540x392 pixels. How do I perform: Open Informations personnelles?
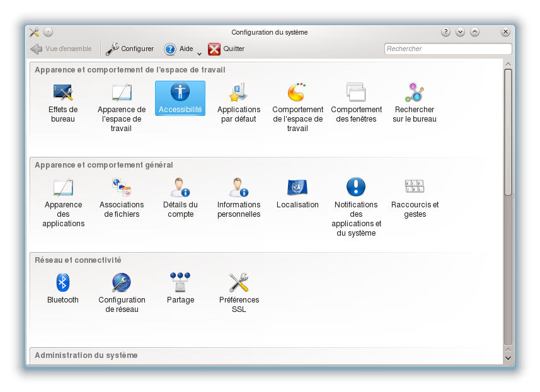pos(239,198)
